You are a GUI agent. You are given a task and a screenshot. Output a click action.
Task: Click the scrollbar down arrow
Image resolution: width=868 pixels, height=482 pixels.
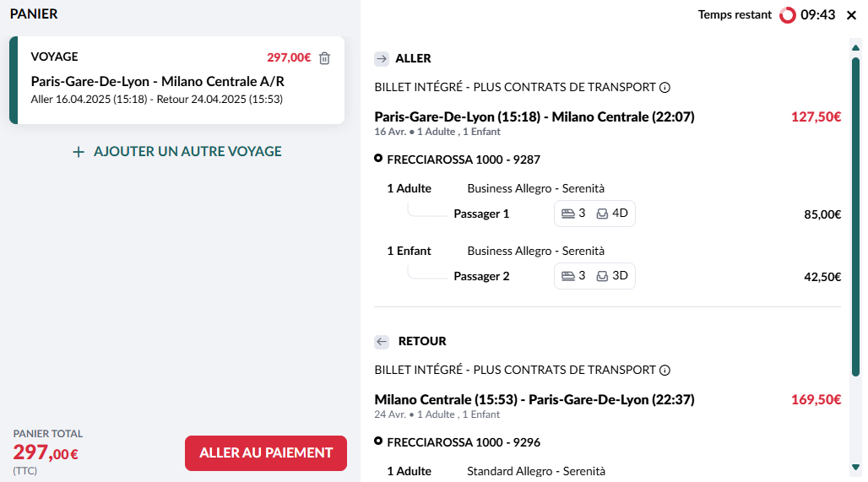[x=856, y=467]
